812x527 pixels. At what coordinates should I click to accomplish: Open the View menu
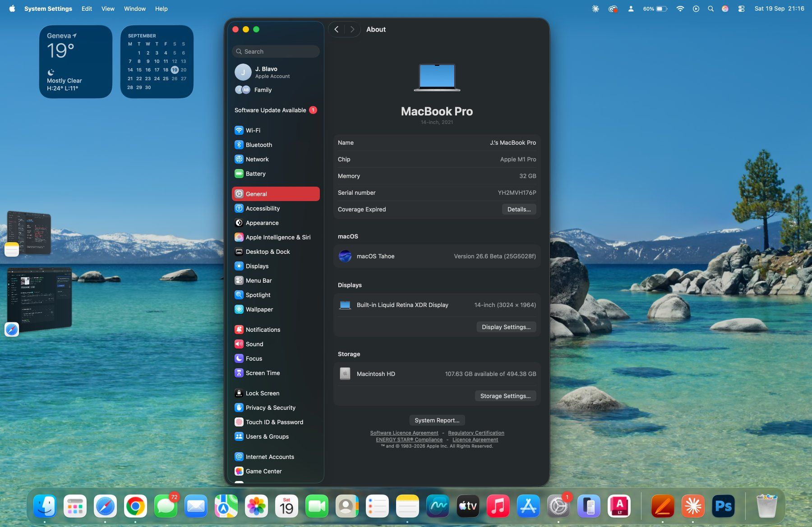[108, 9]
